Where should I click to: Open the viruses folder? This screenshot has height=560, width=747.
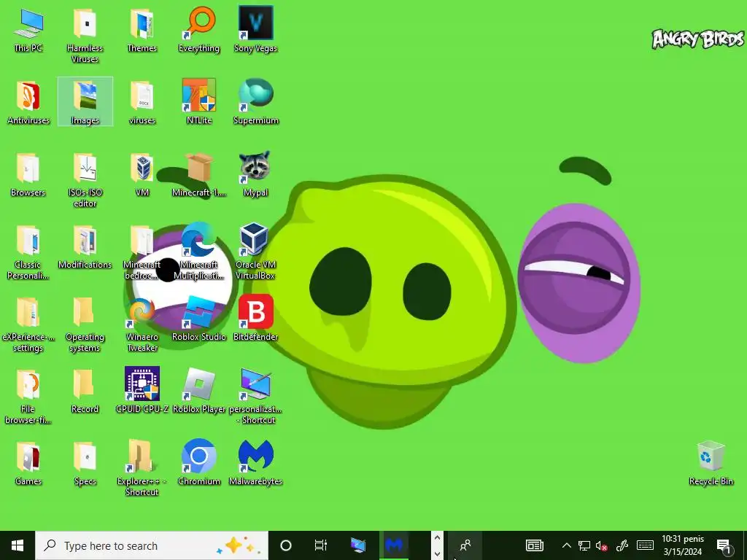[x=142, y=102]
